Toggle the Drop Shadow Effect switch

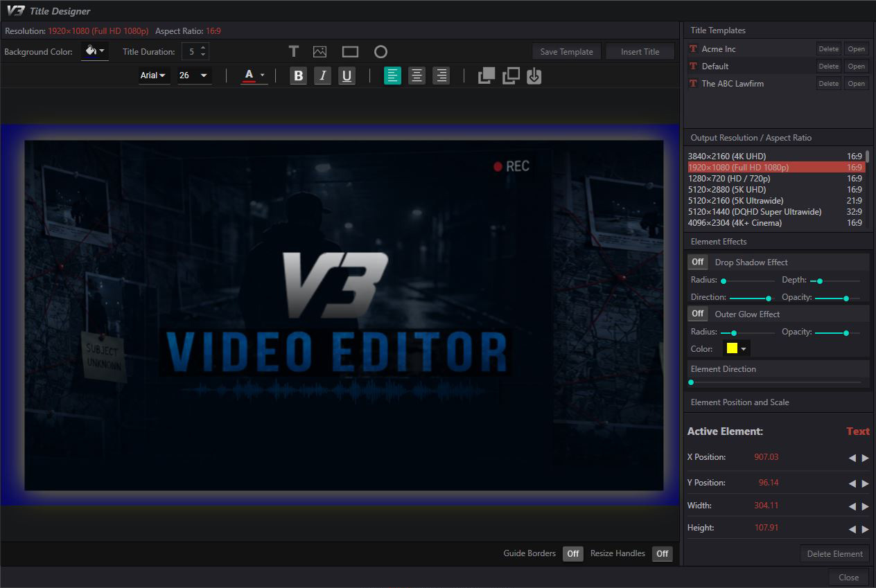click(x=698, y=262)
